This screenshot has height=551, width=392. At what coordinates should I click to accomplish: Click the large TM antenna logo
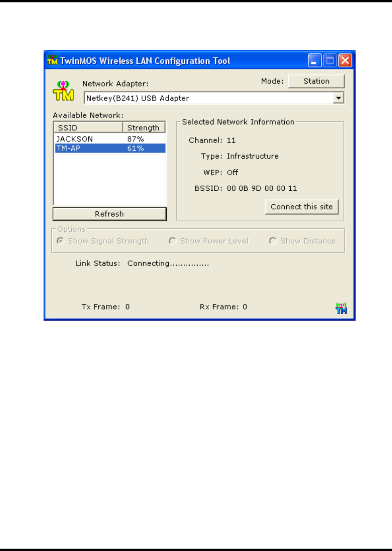pos(63,91)
